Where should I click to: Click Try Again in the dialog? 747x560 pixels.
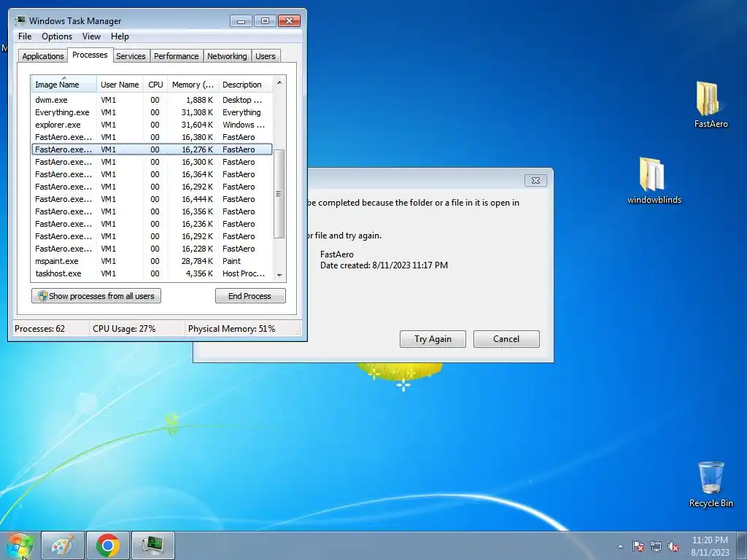pos(433,339)
